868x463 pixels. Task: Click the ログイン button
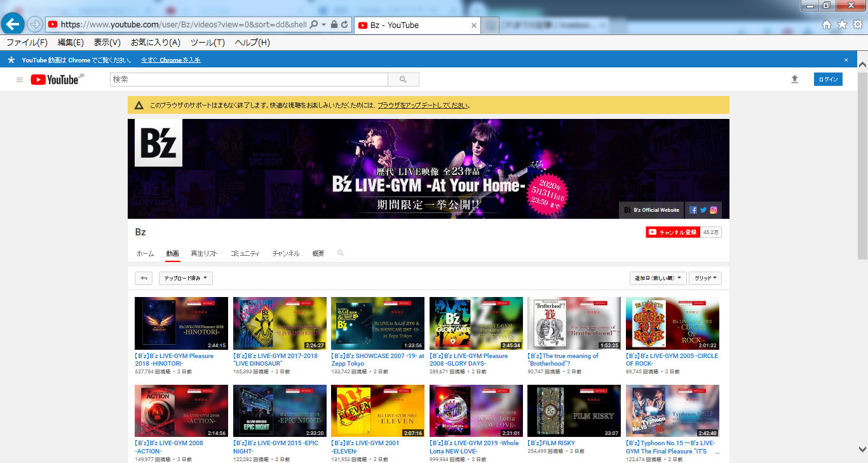click(x=828, y=79)
